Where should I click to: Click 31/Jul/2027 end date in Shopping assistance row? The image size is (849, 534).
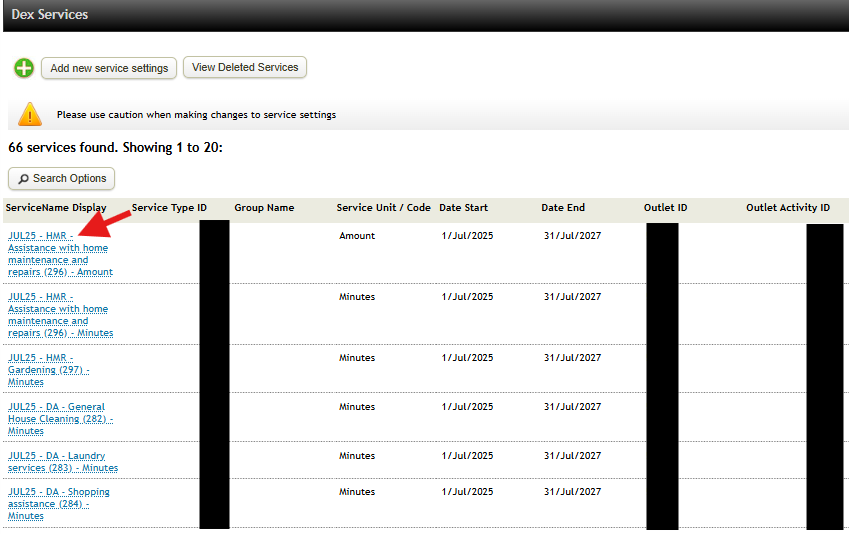pos(572,491)
